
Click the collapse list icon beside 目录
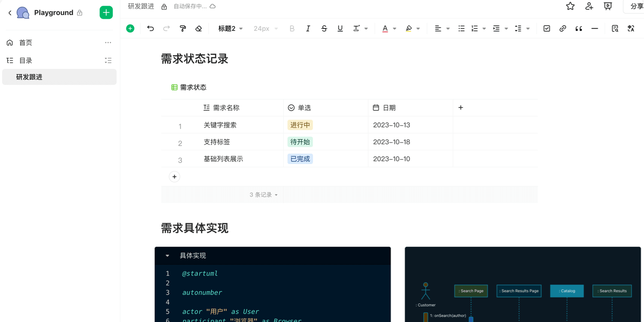[108, 61]
